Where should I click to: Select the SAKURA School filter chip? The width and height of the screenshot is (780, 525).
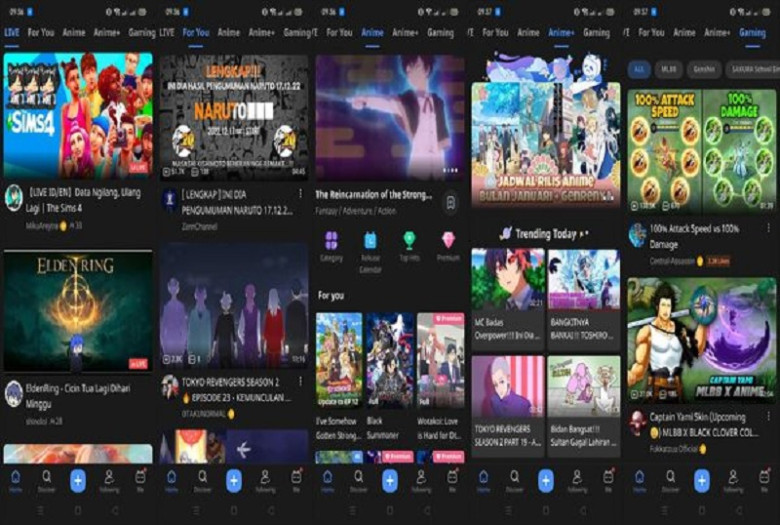pos(752,70)
